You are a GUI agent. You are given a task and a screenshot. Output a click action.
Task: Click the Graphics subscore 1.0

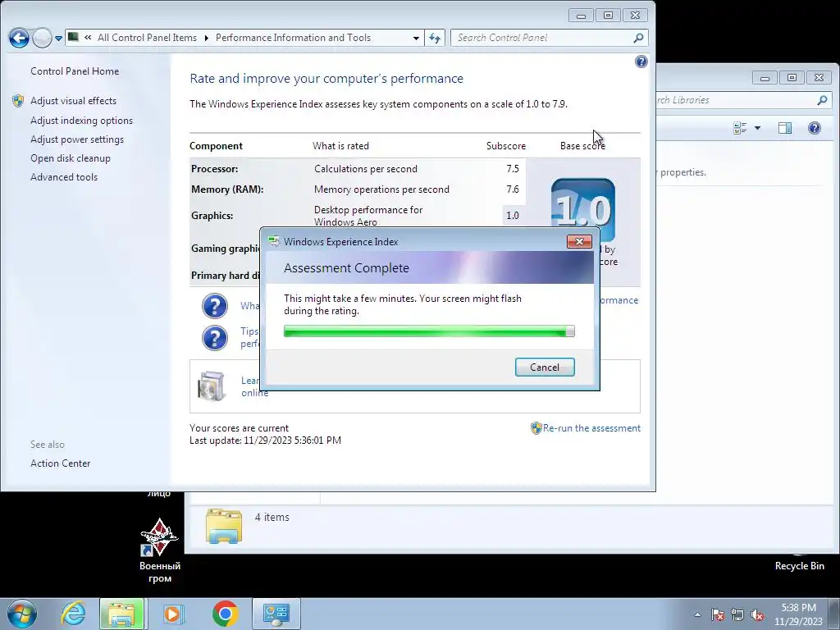pos(512,216)
